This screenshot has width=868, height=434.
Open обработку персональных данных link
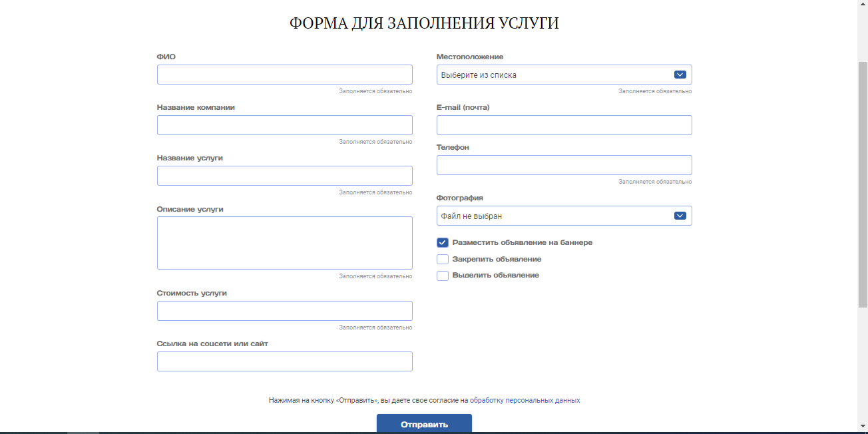point(525,401)
